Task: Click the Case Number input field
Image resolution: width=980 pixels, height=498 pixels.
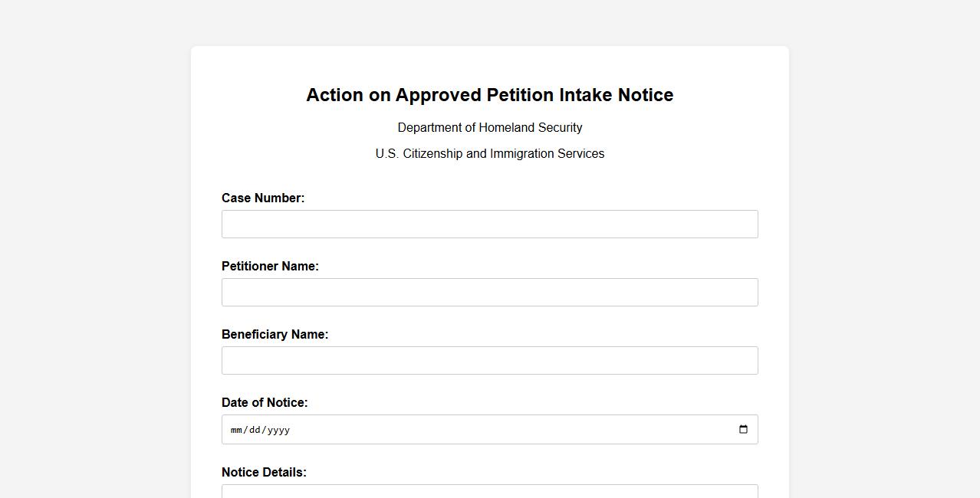Action: [489, 224]
